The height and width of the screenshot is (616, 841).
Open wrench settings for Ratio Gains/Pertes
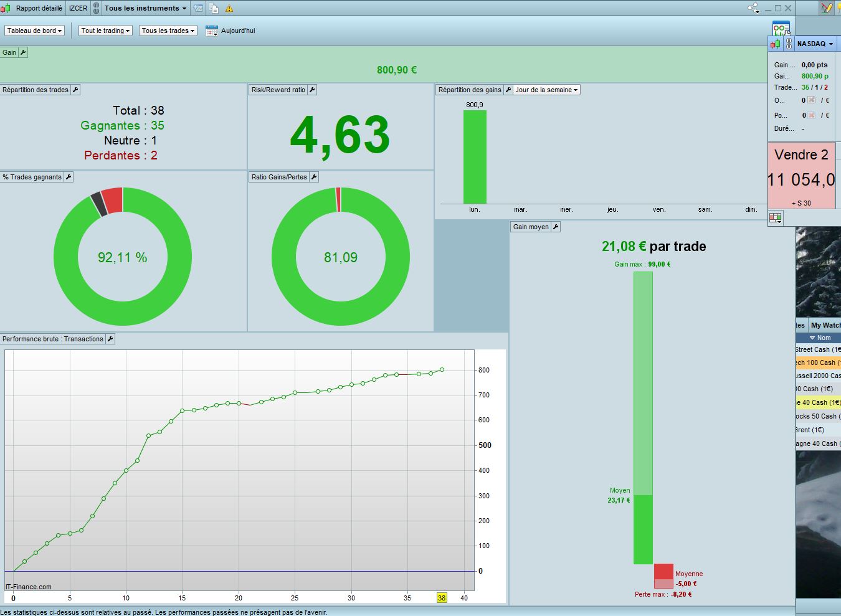pyautogui.click(x=314, y=177)
